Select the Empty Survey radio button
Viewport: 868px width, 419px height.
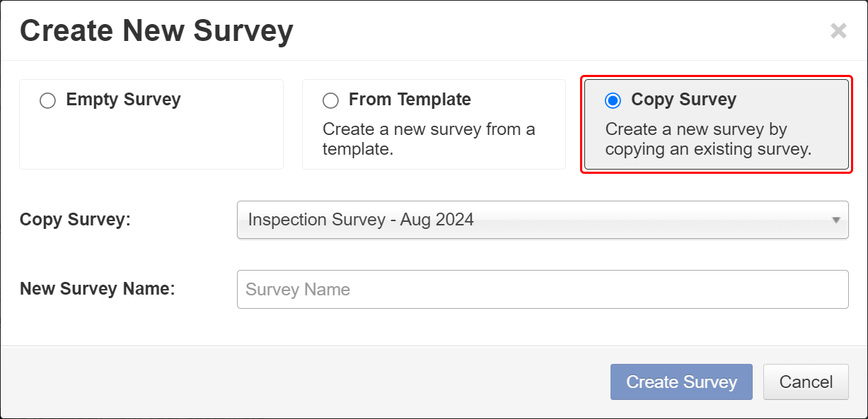pyautogui.click(x=47, y=101)
